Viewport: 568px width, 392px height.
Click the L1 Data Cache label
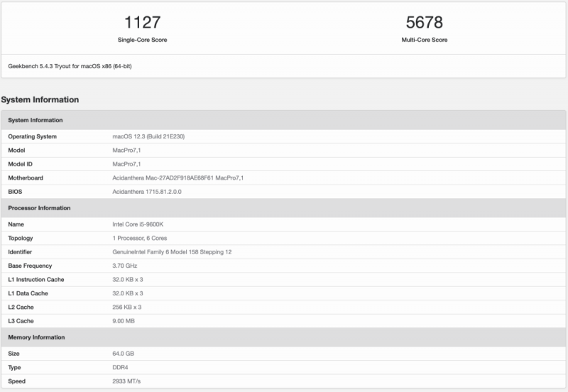click(28, 293)
